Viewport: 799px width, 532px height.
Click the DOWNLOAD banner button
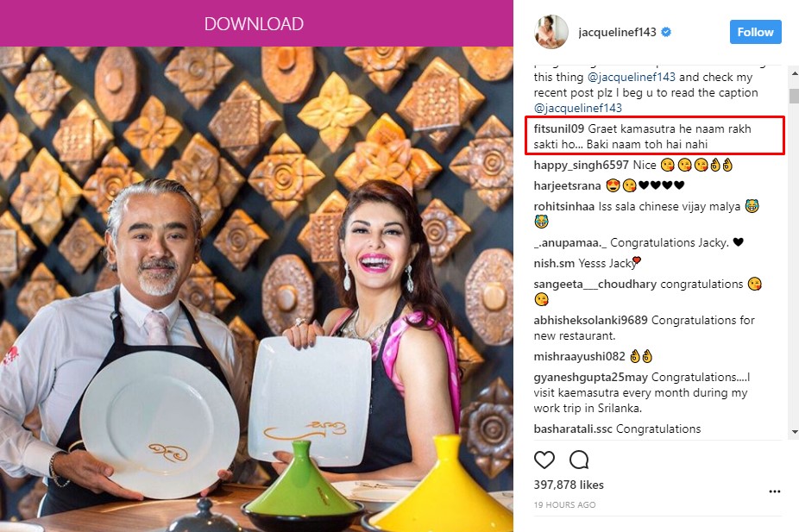pos(254,23)
